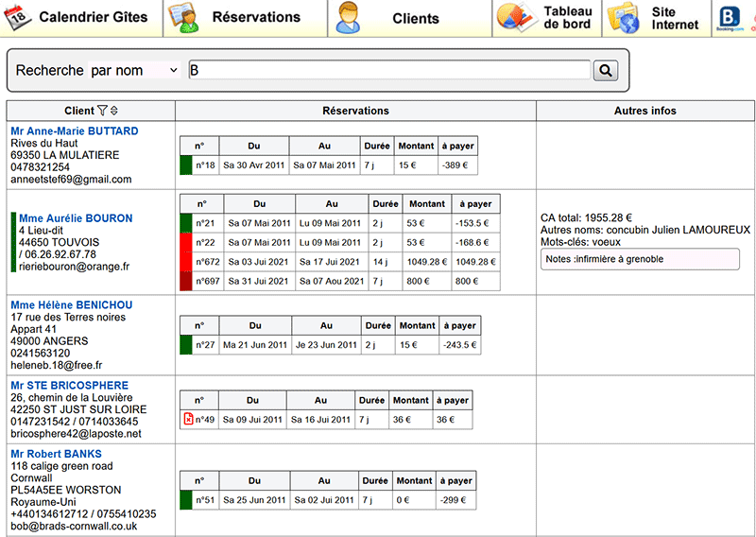Click the globe Site Internet icon
Screen dimensions: 756x537
[x=625, y=18]
